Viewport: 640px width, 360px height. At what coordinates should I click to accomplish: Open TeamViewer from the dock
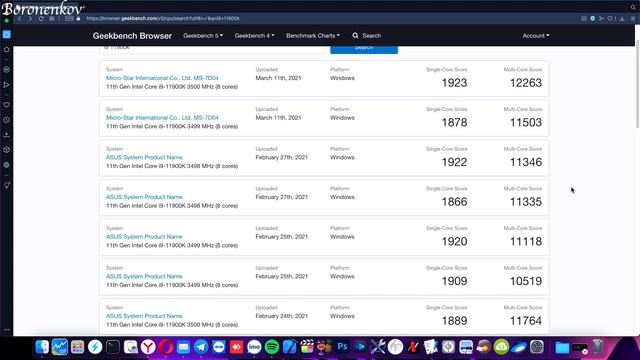click(x=219, y=347)
